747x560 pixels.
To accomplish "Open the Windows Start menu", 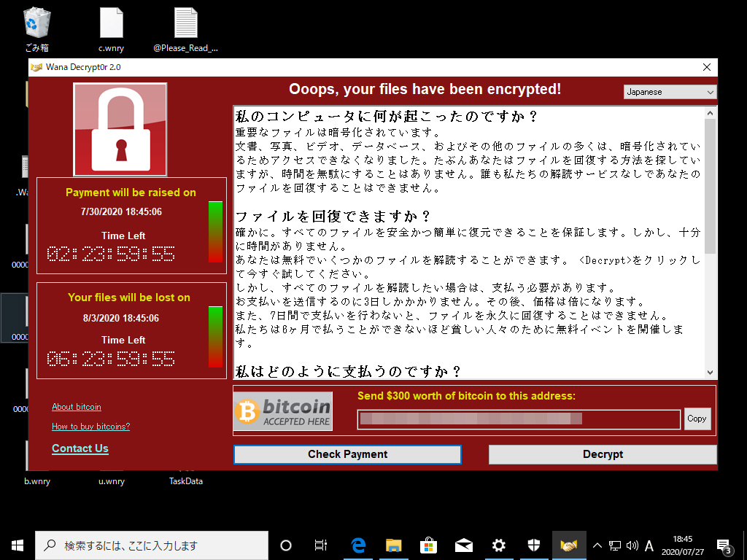I will coord(18,545).
